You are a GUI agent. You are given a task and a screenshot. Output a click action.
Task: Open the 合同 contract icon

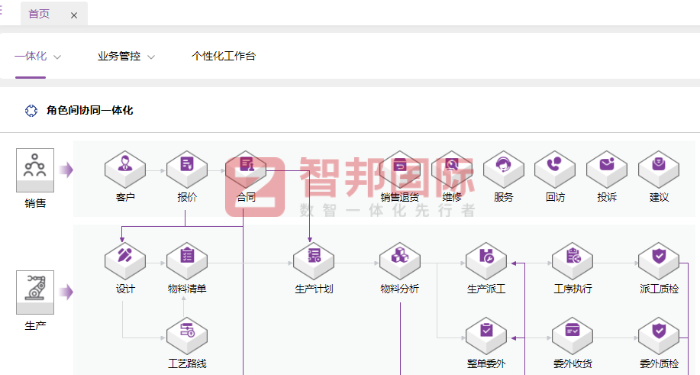[246, 169]
